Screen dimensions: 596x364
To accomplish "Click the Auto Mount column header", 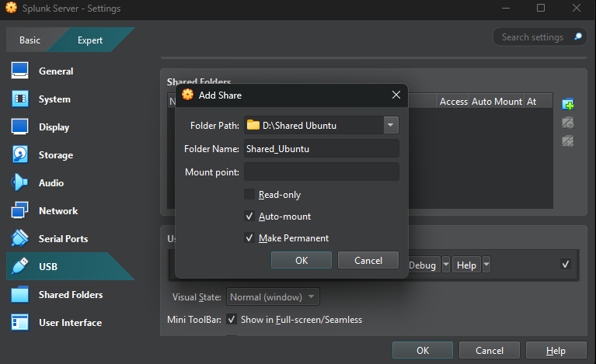I will coord(497,102).
